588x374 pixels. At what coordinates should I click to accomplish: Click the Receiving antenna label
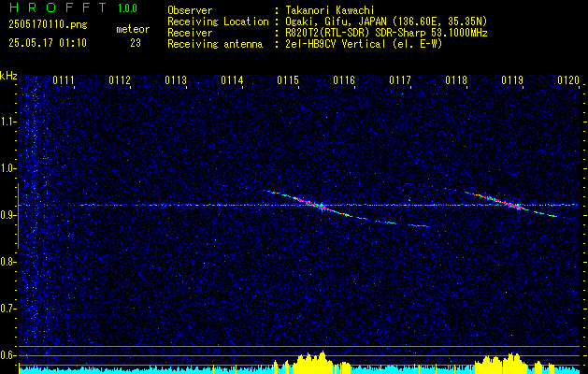[215, 44]
